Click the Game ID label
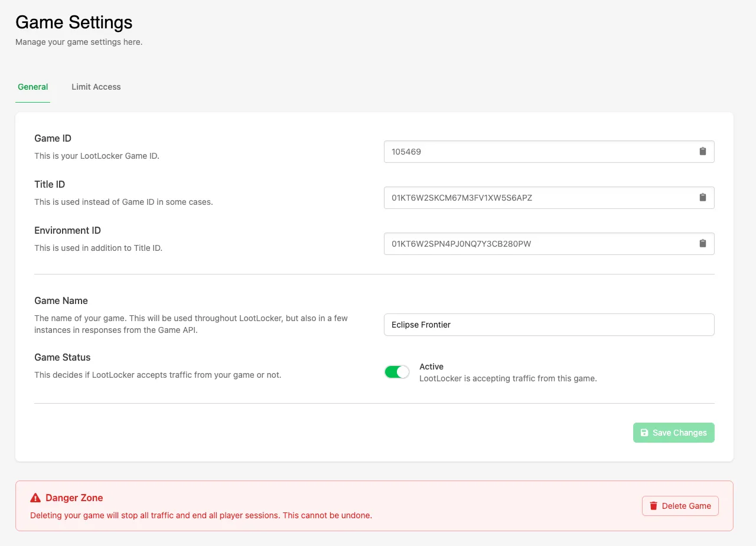756x546 pixels. 53,138
